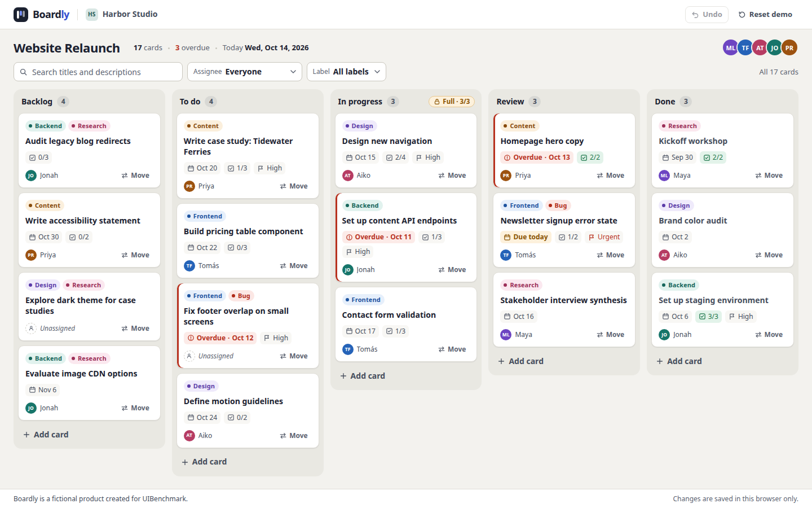Image resolution: width=812 pixels, height=508 pixels.
Task: Click the 3/3 checklist chip on staging environment card
Action: point(709,317)
